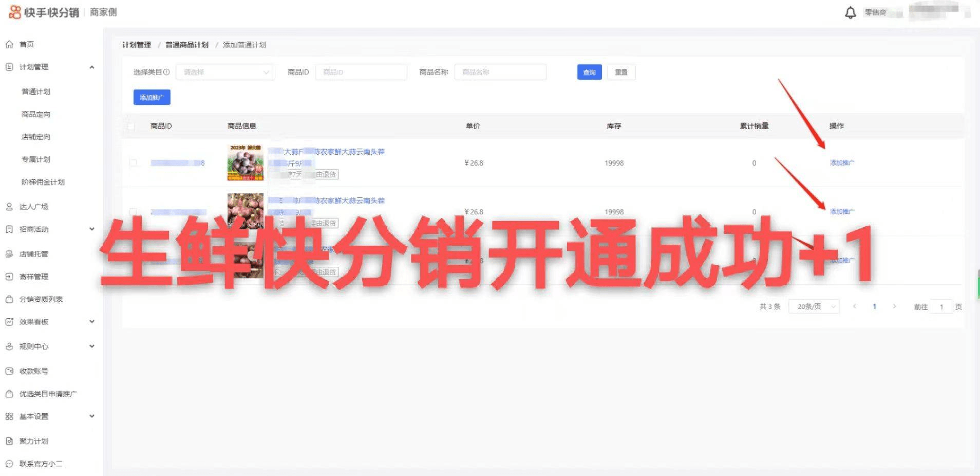Click the 计划管理 sidebar icon
Image resolution: width=980 pixels, height=476 pixels.
pyautogui.click(x=9, y=67)
